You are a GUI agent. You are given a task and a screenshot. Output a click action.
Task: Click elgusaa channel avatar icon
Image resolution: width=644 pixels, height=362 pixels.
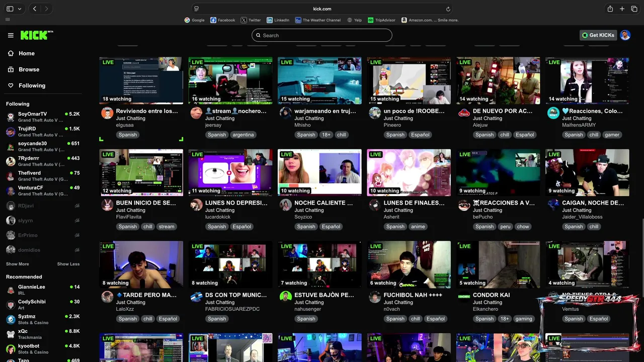click(107, 113)
